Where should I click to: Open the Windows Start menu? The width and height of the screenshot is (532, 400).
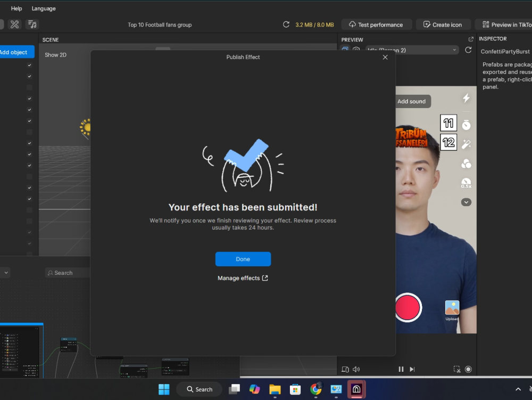tap(164, 389)
